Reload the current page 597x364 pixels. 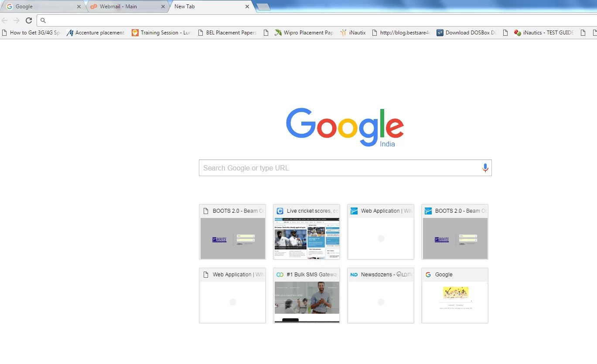[x=29, y=20]
